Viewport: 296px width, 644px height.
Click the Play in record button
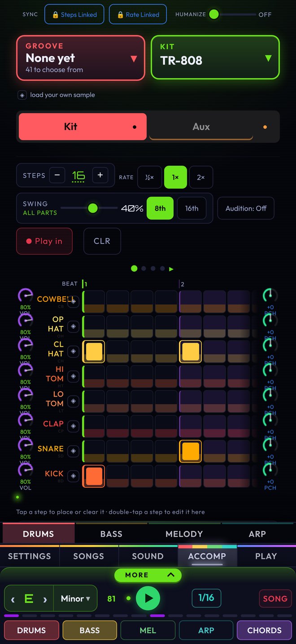click(44, 241)
